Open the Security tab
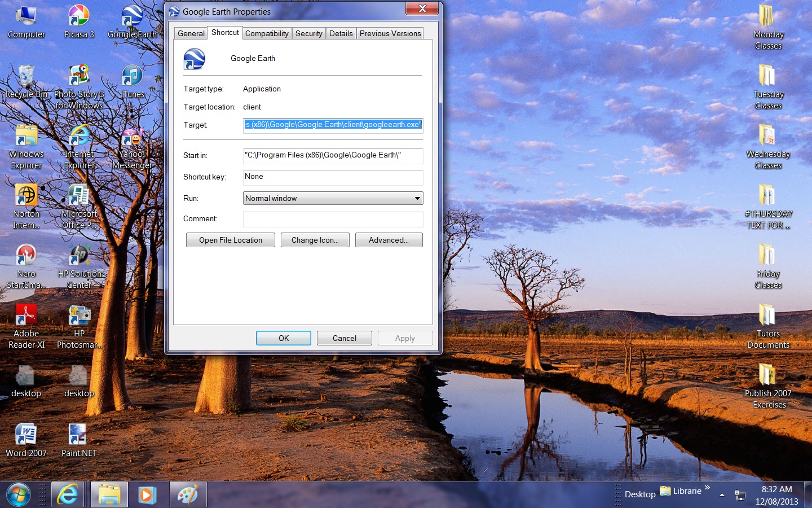Viewport: 812px width, 508px height. (x=309, y=33)
